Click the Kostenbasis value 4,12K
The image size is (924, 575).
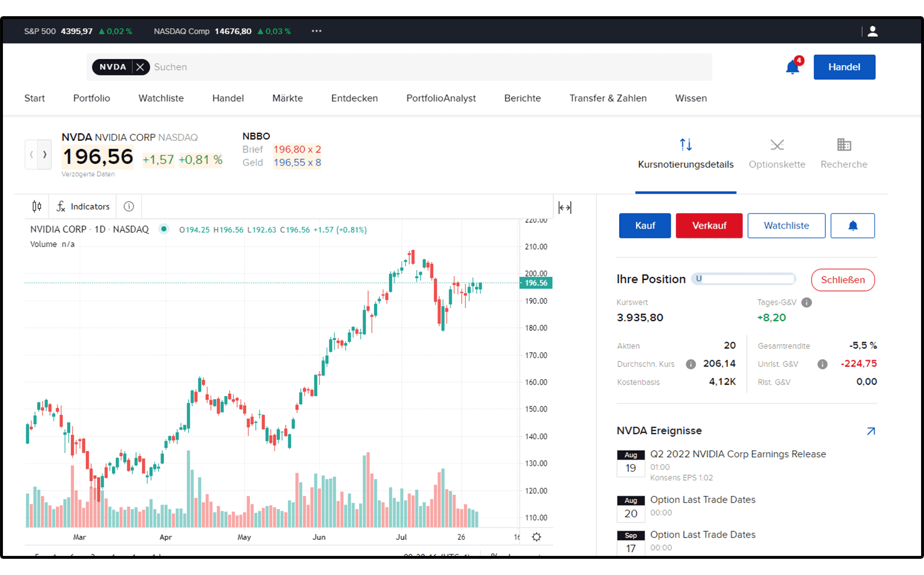723,382
